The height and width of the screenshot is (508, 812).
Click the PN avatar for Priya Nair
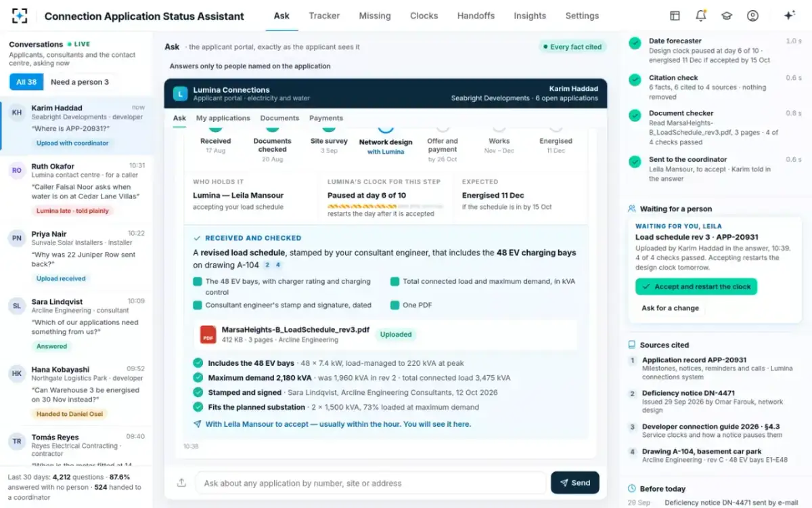pyautogui.click(x=17, y=238)
